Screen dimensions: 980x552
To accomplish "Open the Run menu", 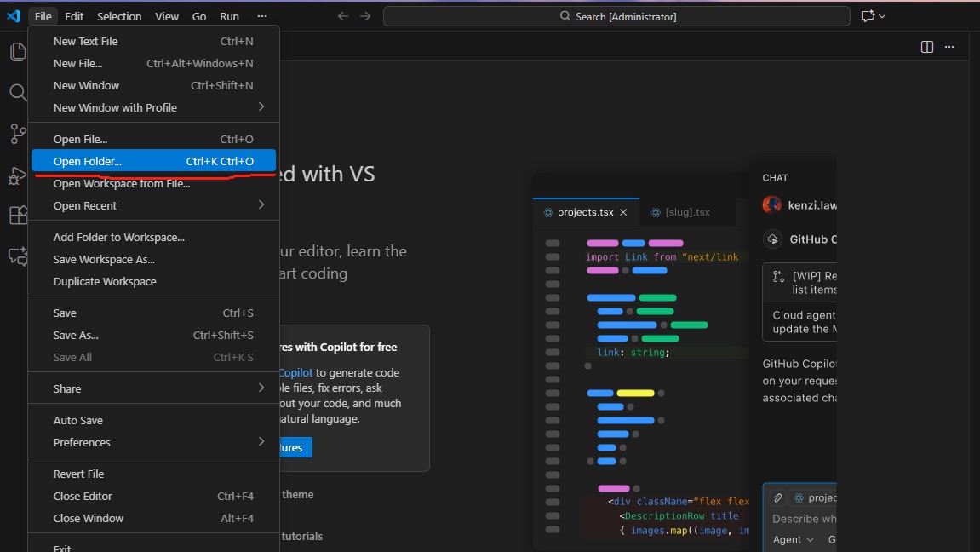I will tap(229, 16).
